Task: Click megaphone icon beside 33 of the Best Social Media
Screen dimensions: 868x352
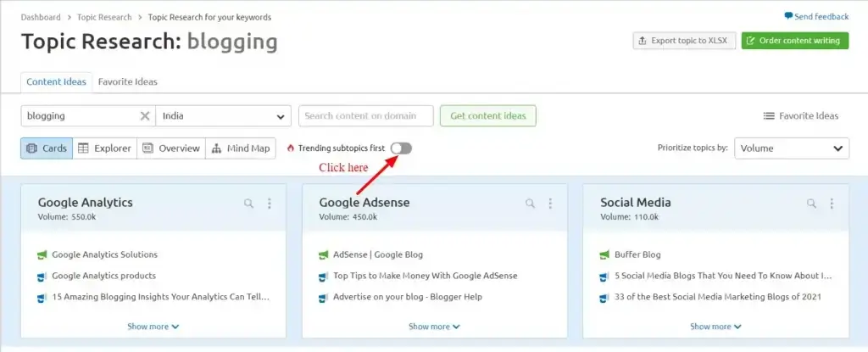Action: coord(605,297)
